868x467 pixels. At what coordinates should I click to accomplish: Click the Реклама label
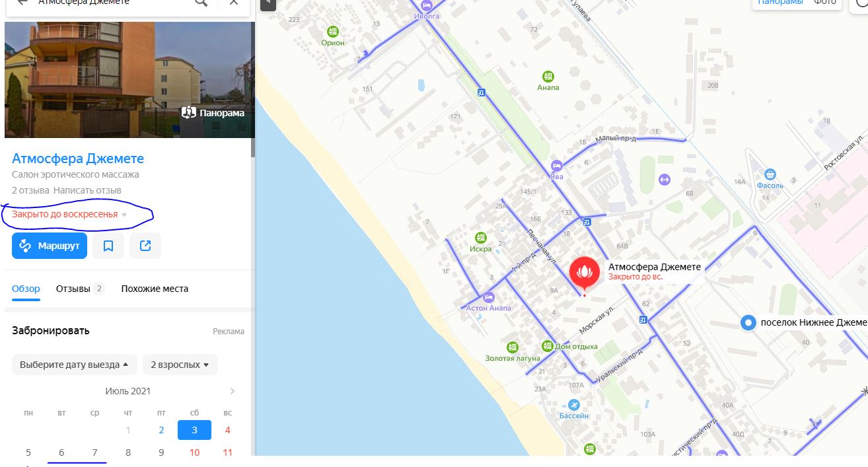229,332
